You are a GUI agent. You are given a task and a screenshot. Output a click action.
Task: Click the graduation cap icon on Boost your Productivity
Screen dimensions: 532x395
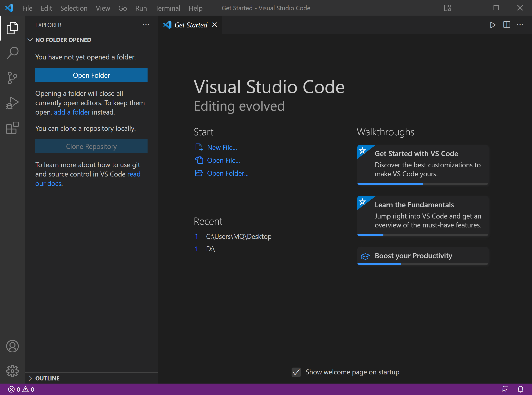coord(365,256)
